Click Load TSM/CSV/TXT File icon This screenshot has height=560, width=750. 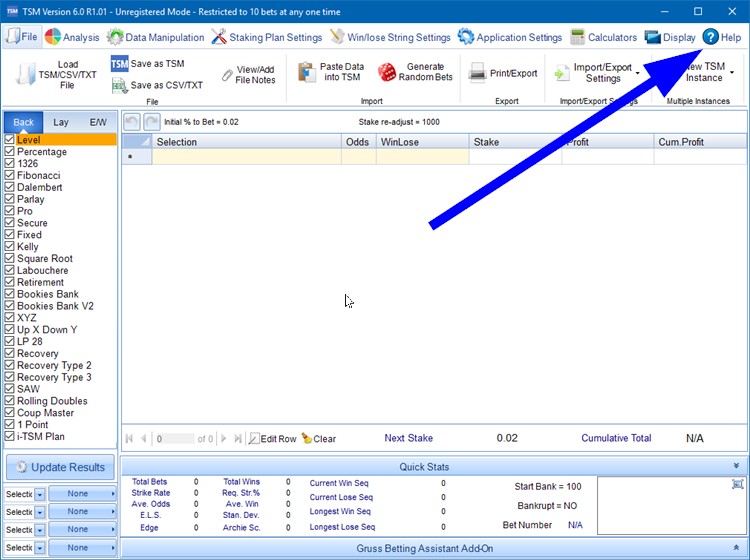click(29, 73)
